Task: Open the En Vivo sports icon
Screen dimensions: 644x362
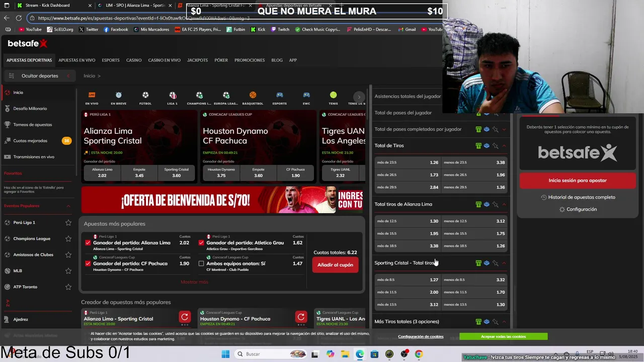Action: pos(92,95)
